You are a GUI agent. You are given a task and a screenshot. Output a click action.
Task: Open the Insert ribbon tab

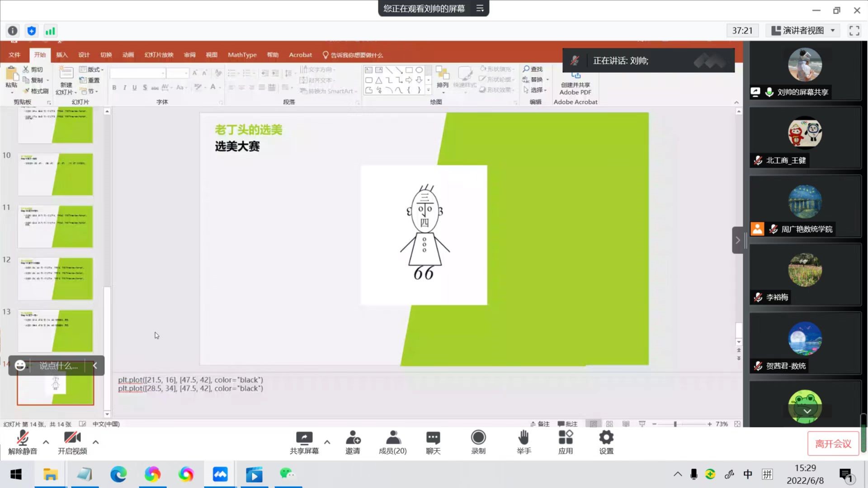61,55
